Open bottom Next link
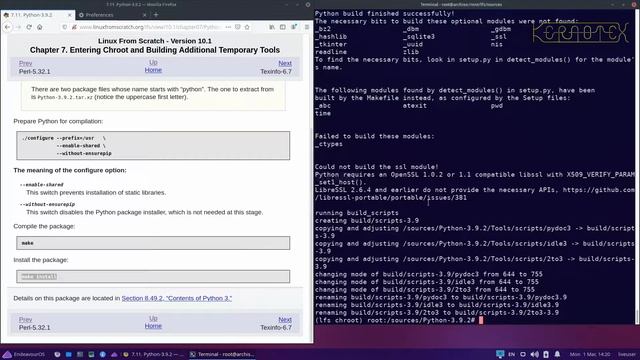This screenshot has width=640, height=360. click(285, 320)
